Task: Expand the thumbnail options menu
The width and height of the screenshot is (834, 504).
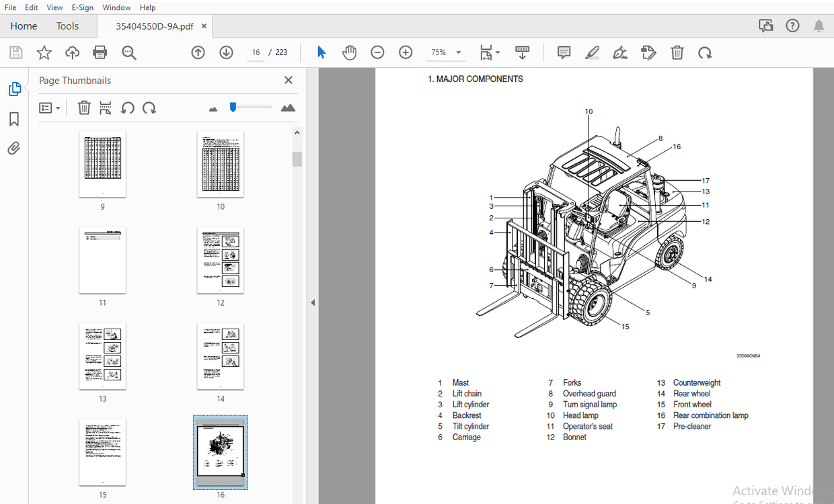Action: coord(50,108)
